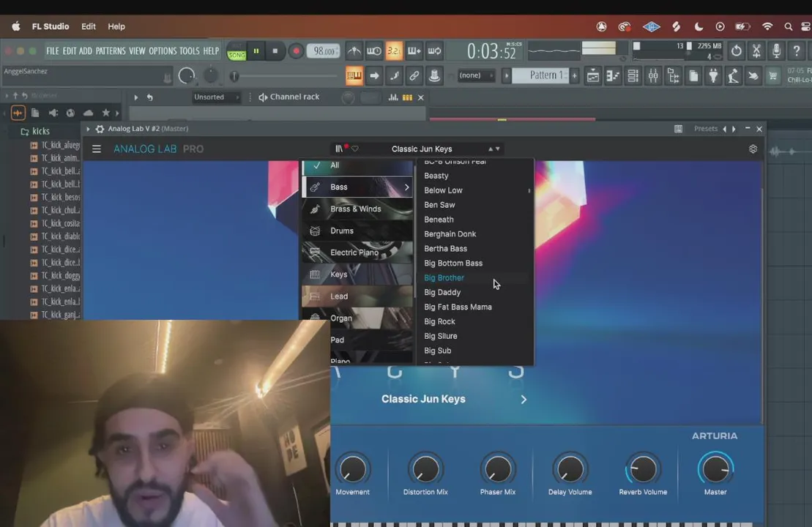The height and width of the screenshot is (527, 812).
Task: Open Analog Lab settings gear
Action: [x=753, y=149]
